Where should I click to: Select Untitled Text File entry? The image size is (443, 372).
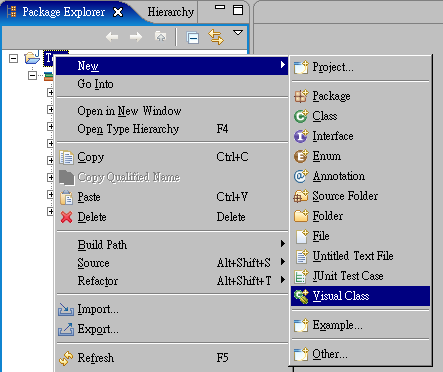pyautogui.click(x=361, y=256)
